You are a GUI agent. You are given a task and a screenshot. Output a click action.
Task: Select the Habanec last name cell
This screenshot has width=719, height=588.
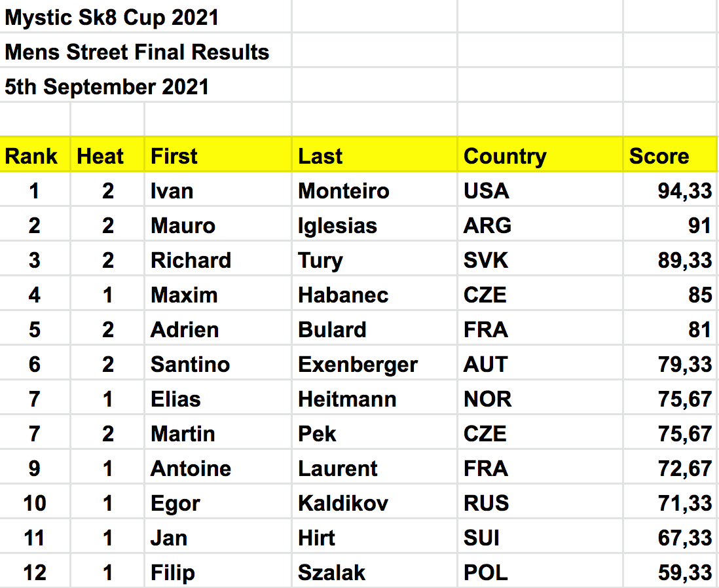click(x=343, y=295)
